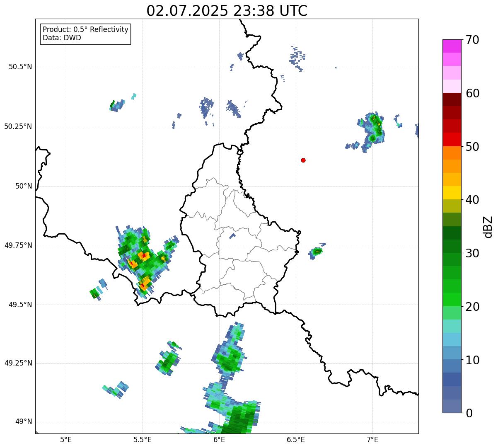Pick the orange swatch just below 50
This screenshot has height=448, width=498.
(452, 153)
